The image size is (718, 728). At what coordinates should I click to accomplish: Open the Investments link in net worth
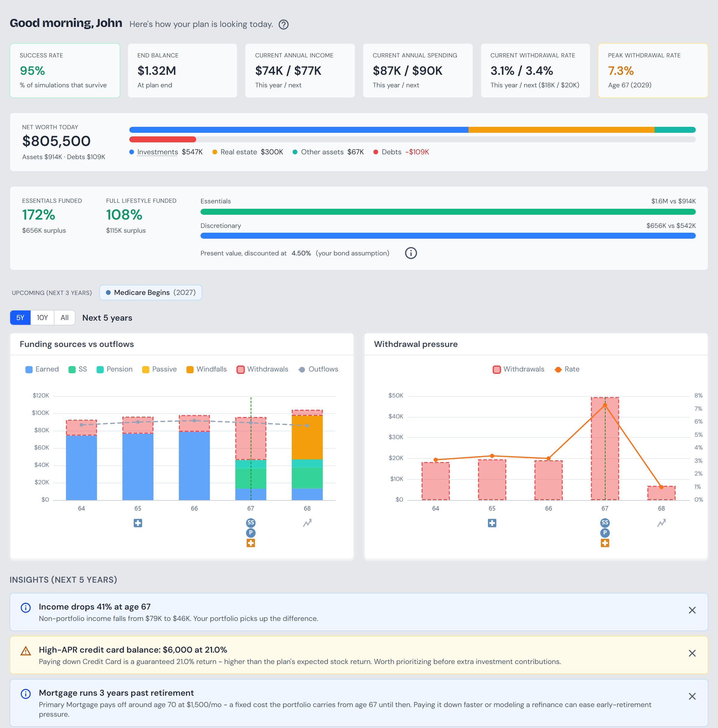click(158, 152)
